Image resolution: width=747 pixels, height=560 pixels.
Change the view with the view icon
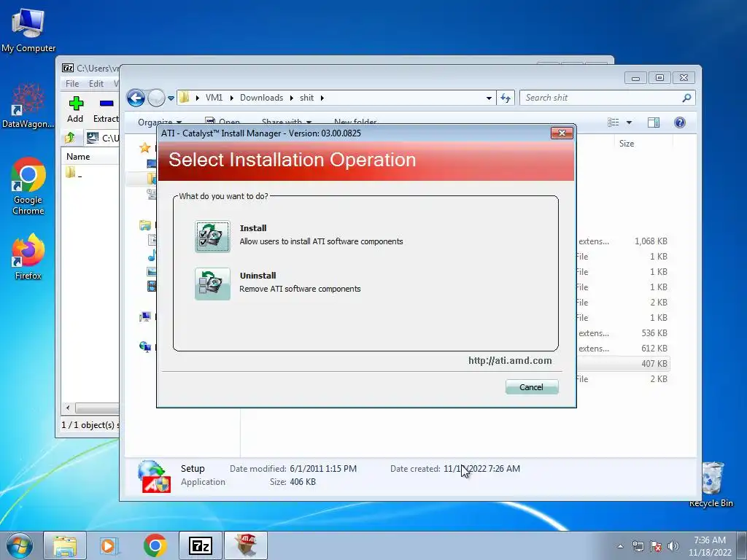coord(614,122)
